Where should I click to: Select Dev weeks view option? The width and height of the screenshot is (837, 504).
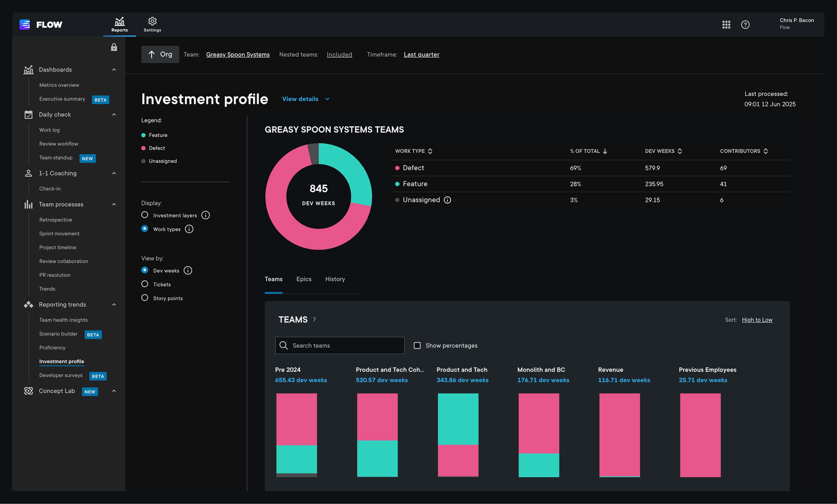pyautogui.click(x=145, y=270)
